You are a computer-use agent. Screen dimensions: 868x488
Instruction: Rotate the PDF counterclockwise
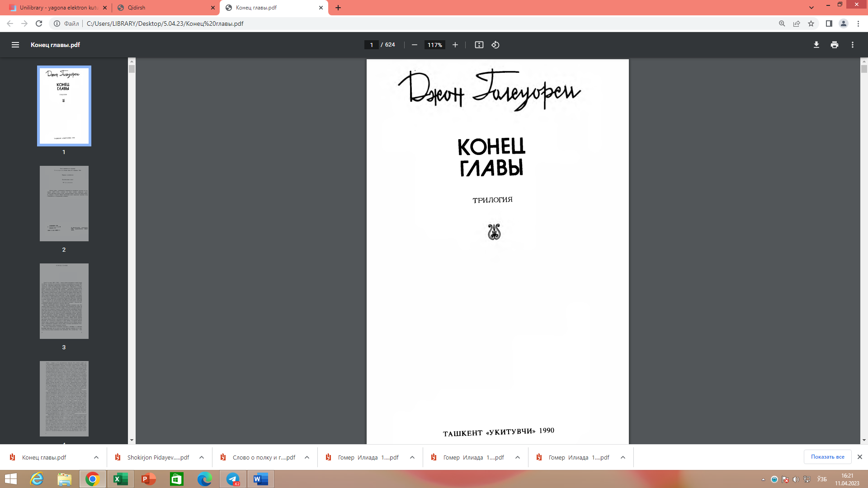[495, 45]
